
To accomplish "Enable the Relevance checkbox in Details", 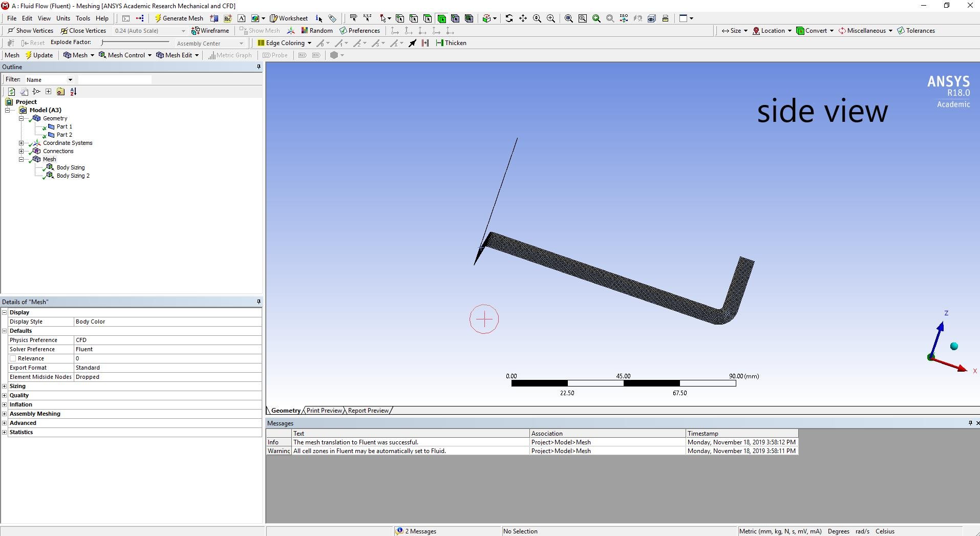I will (x=13, y=358).
